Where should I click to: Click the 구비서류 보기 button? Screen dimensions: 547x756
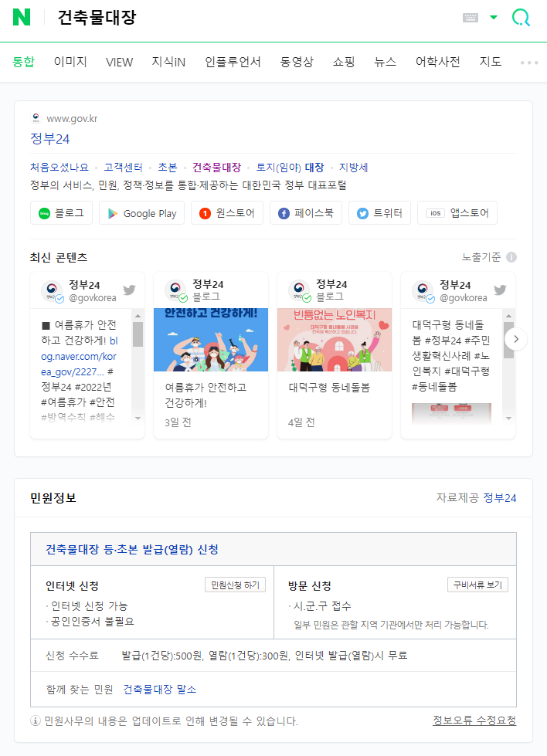coord(477,585)
